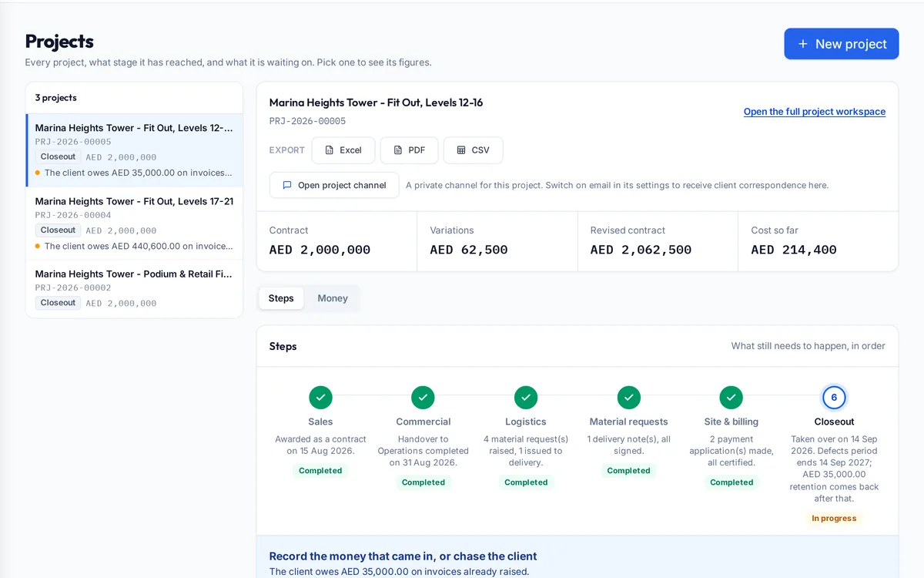Screen dimensions: 924x578
Task: Click the Completed badge under Sales
Action: [320, 471]
